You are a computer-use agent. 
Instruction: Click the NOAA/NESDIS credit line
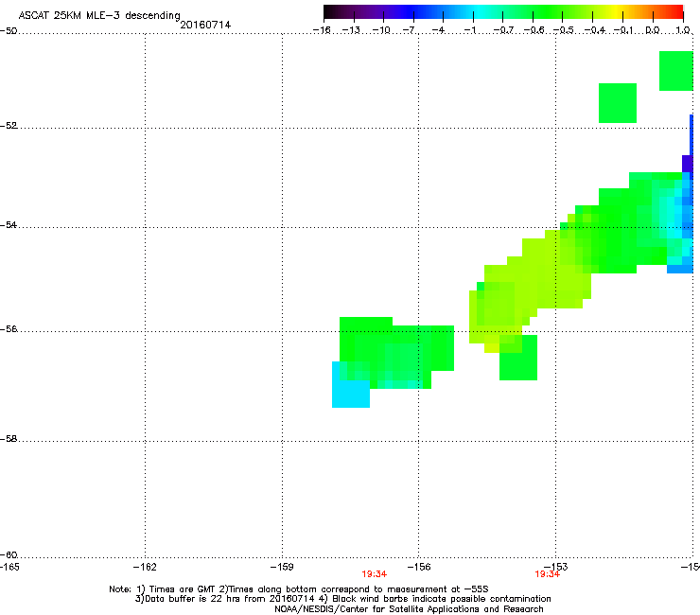(409, 609)
